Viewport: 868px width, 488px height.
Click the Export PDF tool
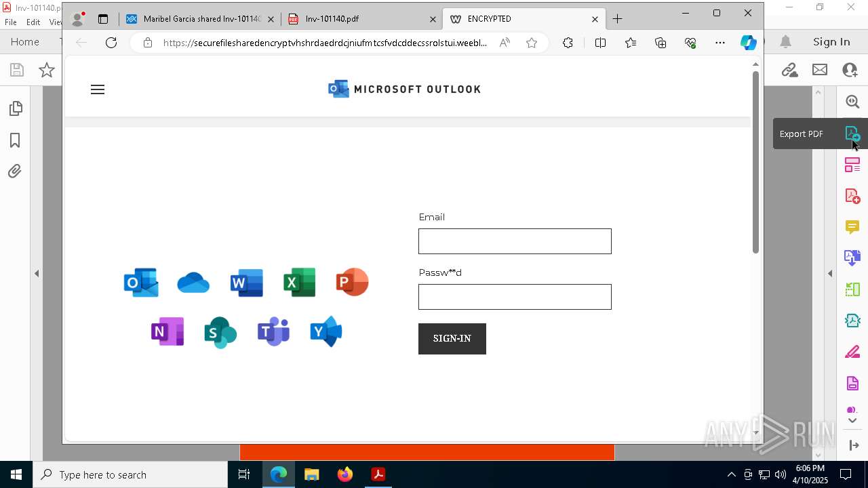[x=852, y=134]
